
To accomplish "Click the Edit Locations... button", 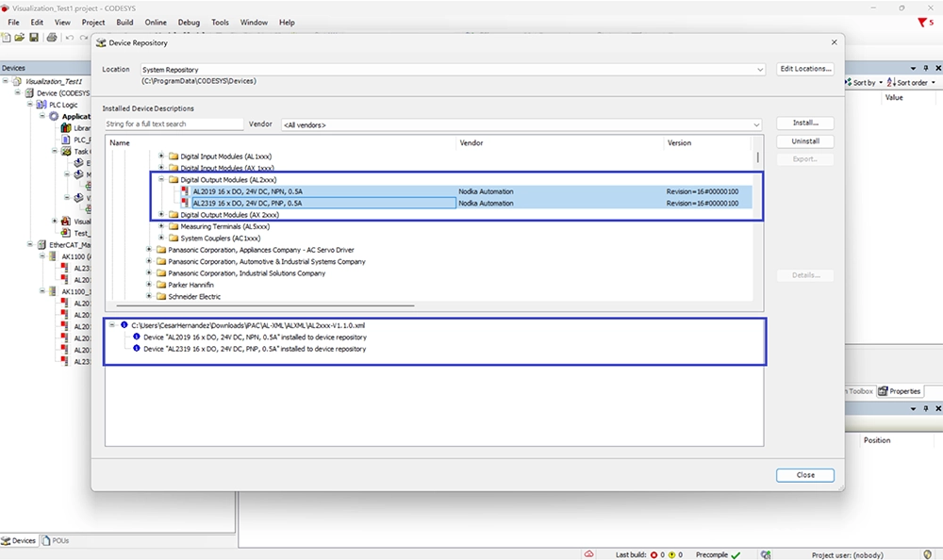I will tap(805, 69).
